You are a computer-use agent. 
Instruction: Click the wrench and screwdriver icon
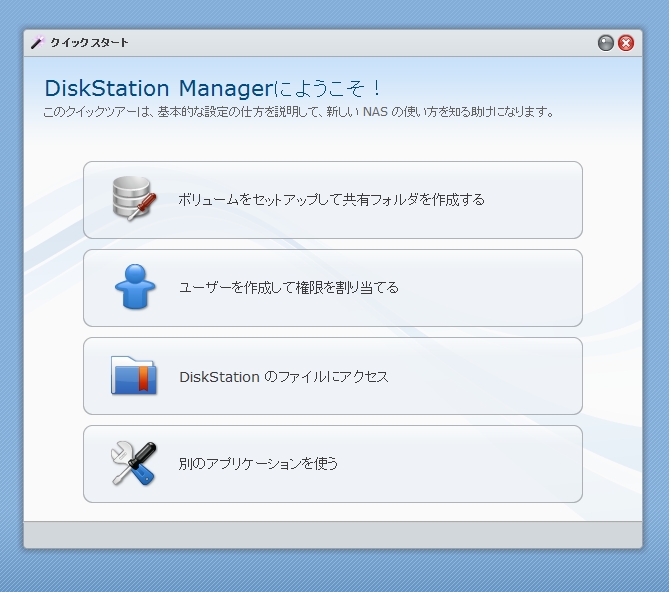click(x=134, y=463)
